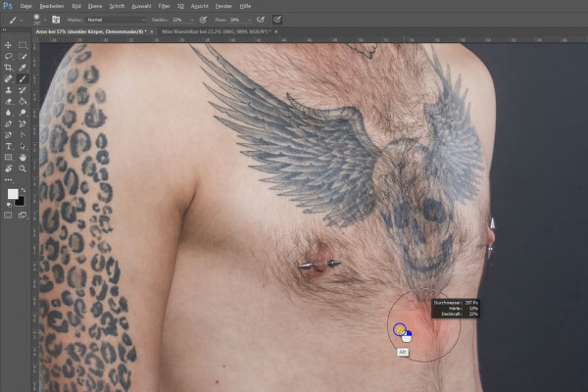Select the Convert Point angle tool

[23, 135]
